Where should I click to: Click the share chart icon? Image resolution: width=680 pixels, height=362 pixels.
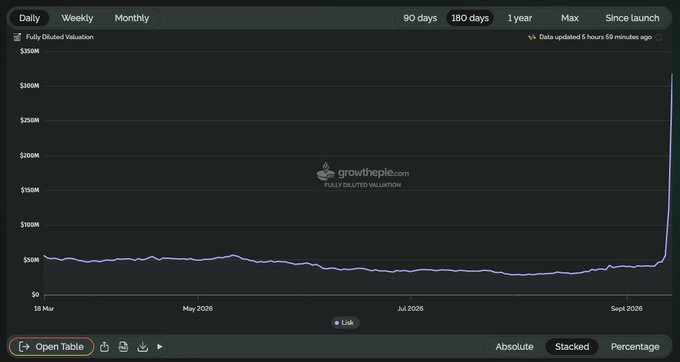coord(105,347)
